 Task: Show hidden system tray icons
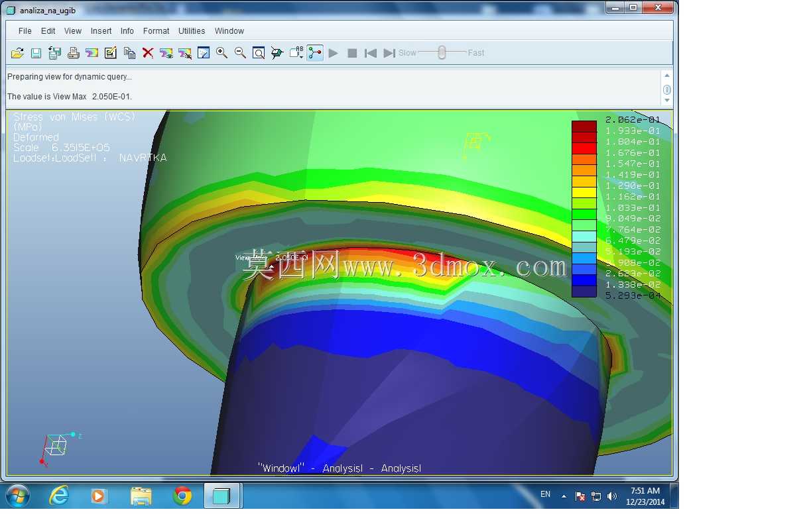(564, 496)
